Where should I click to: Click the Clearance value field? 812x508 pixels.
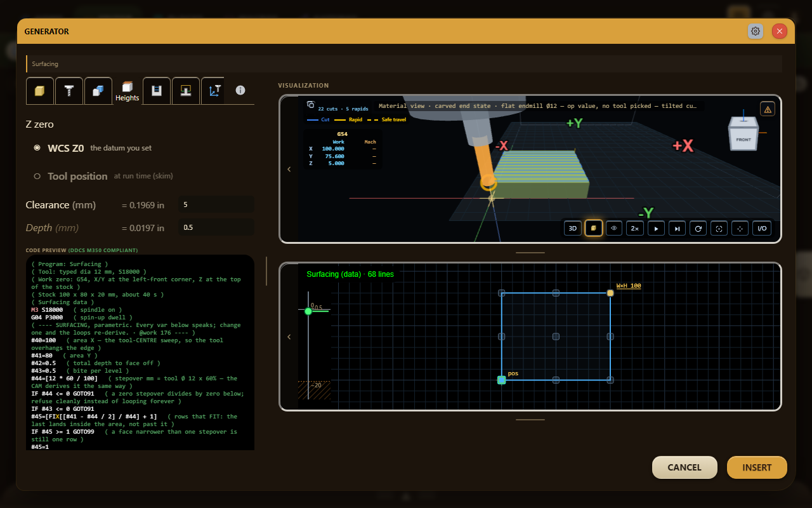(x=216, y=205)
